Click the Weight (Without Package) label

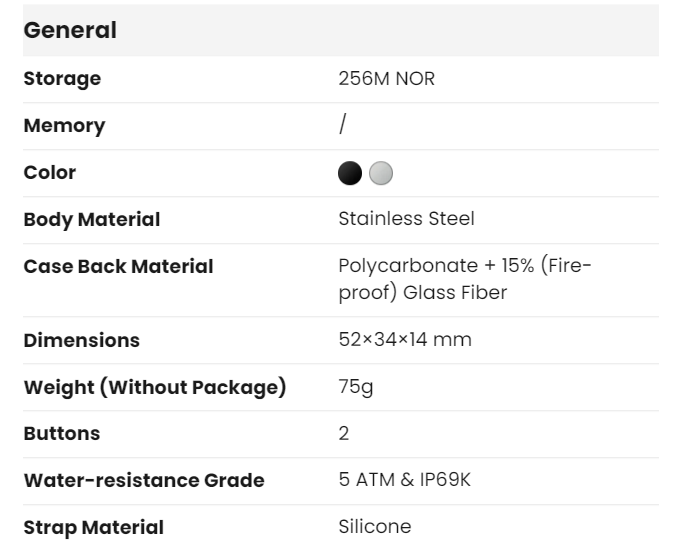154,387
